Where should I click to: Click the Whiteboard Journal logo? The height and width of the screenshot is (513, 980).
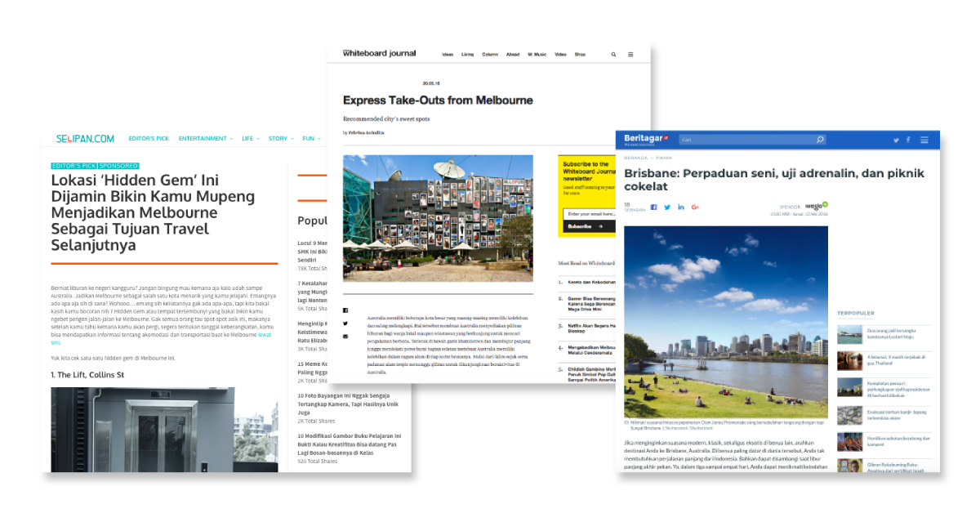(379, 54)
